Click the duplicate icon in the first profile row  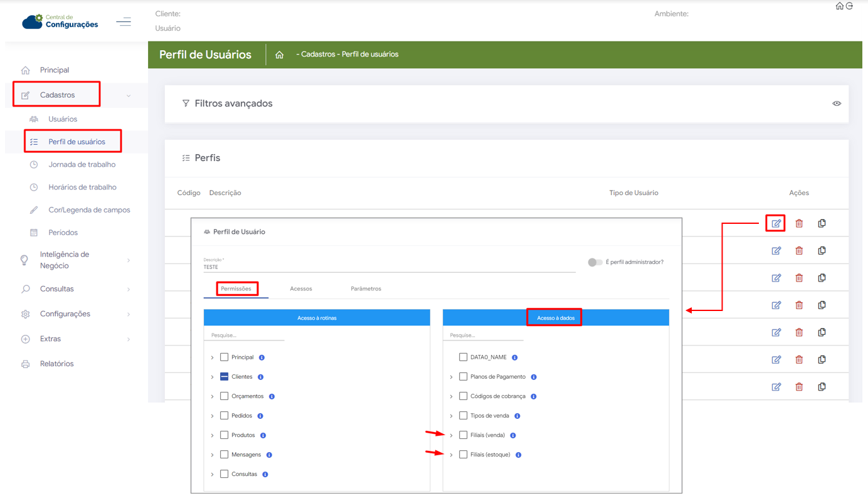(822, 223)
